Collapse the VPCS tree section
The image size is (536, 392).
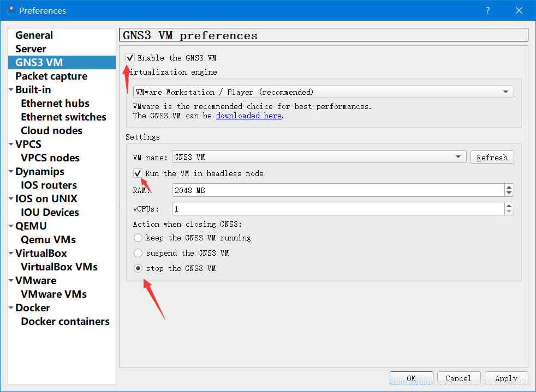pos(11,144)
